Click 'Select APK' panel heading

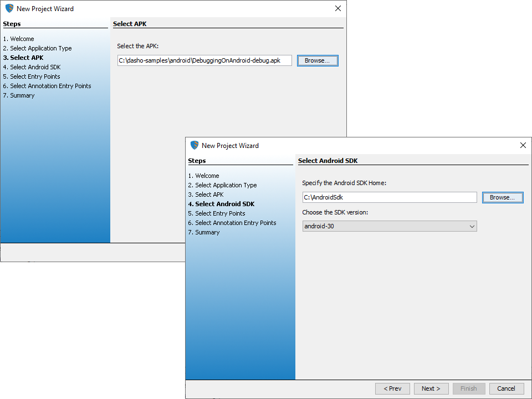[x=130, y=24]
